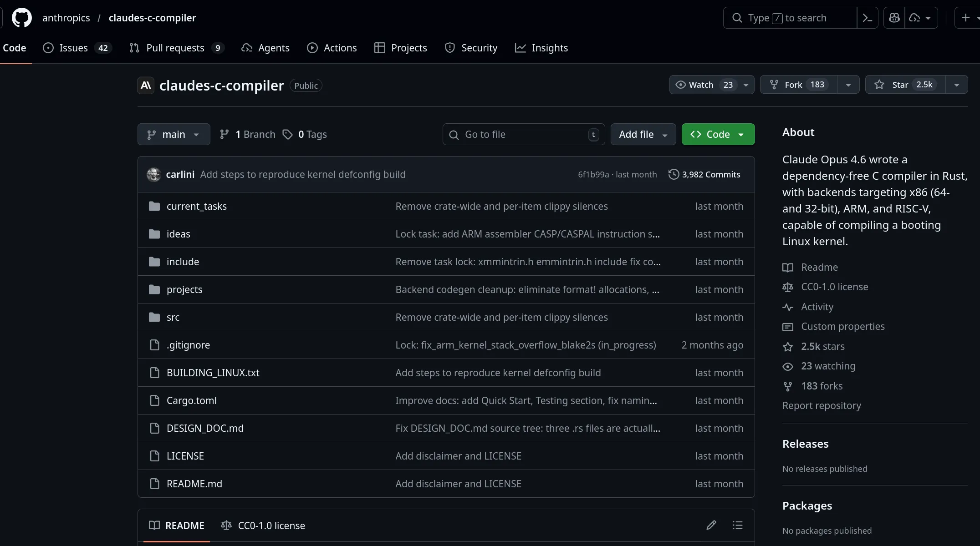980x546 pixels.
Task: Open the BUILDING_LINUX.txt file
Action: point(213,373)
